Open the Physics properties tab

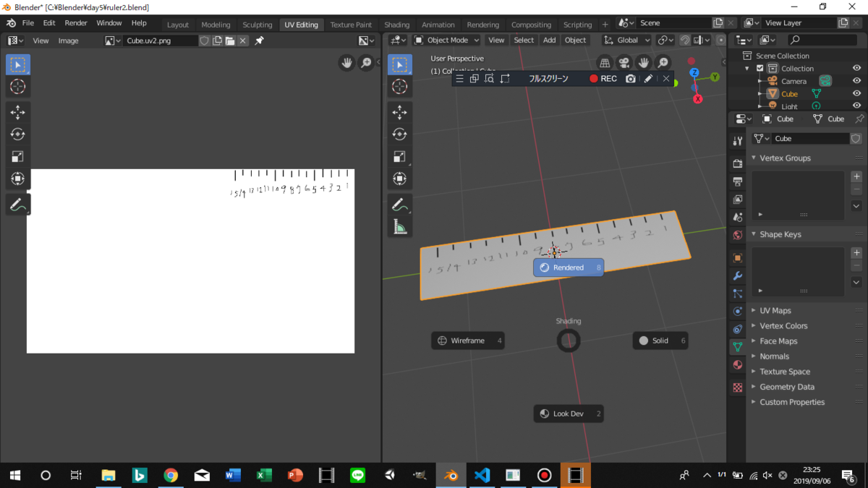tap(737, 312)
